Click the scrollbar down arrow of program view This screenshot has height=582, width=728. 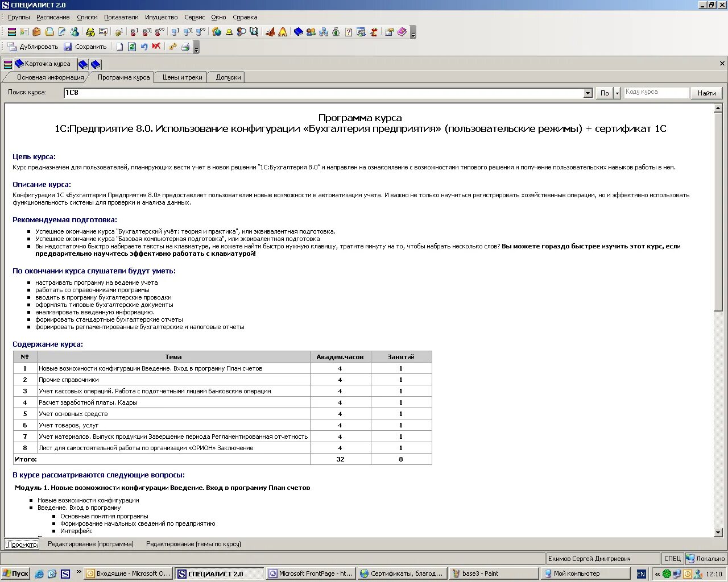click(718, 533)
